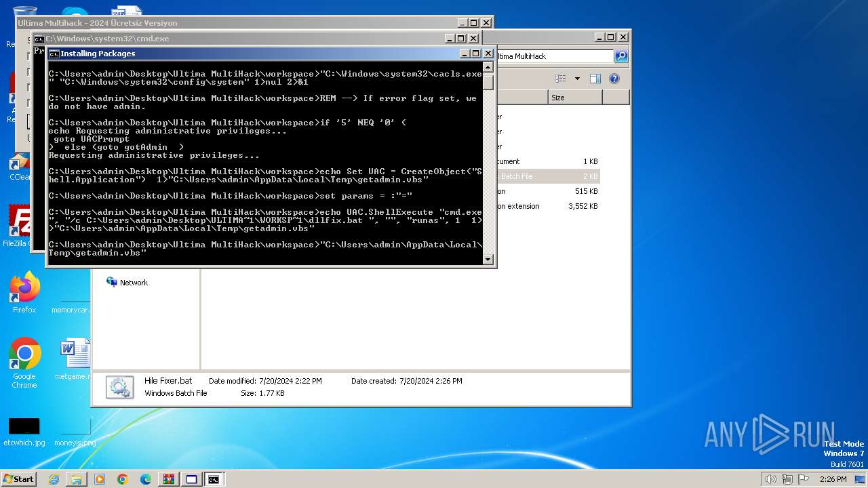Viewport: 868px width, 488px height.
Task: Select the highlighted 2 KB Batch File row
Action: pyautogui.click(x=547, y=176)
